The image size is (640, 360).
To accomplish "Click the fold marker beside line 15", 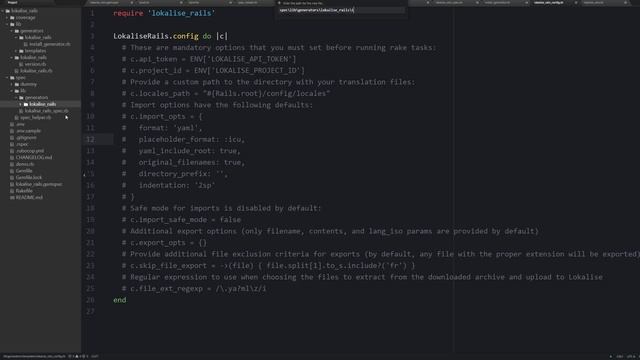I will point(84,174).
